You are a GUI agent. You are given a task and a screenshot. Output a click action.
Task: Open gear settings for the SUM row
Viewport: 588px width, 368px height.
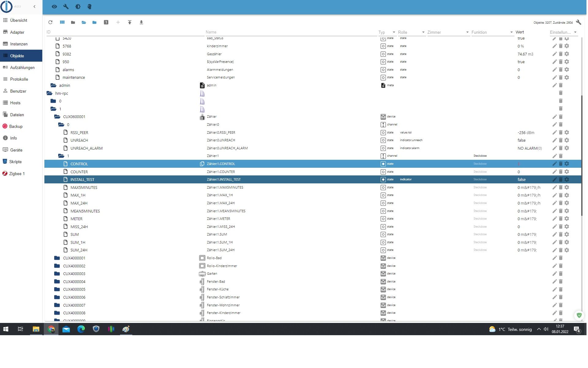tap(567, 234)
